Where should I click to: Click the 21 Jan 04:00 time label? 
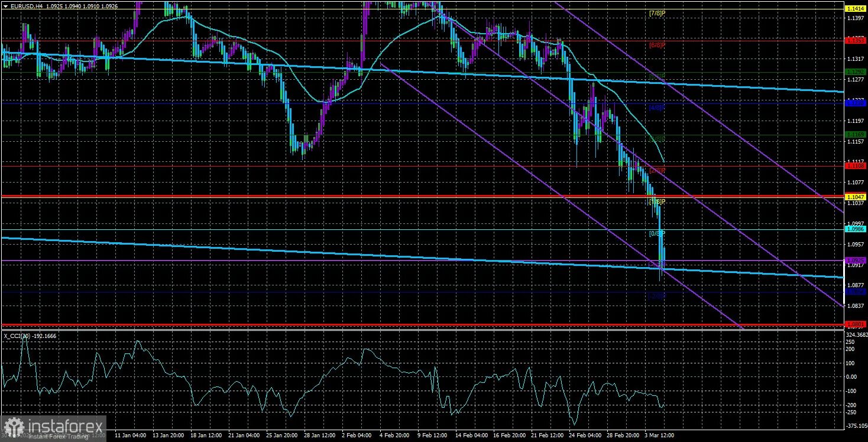[x=243, y=435]
